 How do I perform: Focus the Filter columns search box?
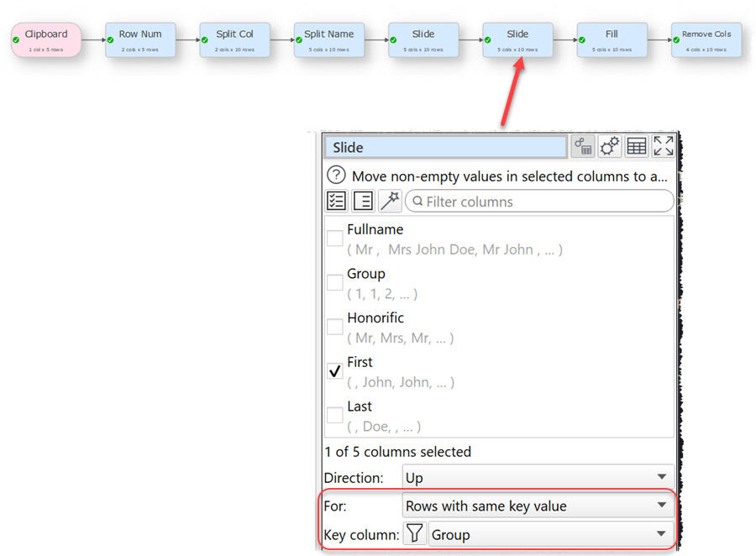pyautogui.click(x=539, y=201)
